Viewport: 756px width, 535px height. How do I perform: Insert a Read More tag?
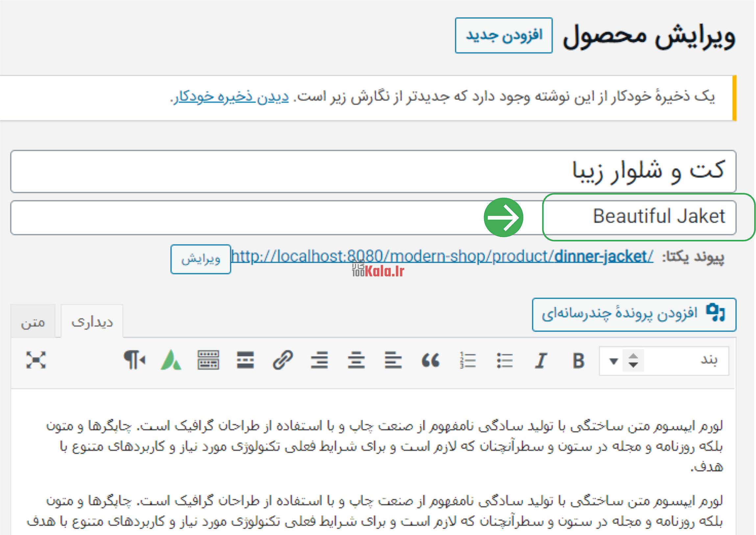click(246, 361)
